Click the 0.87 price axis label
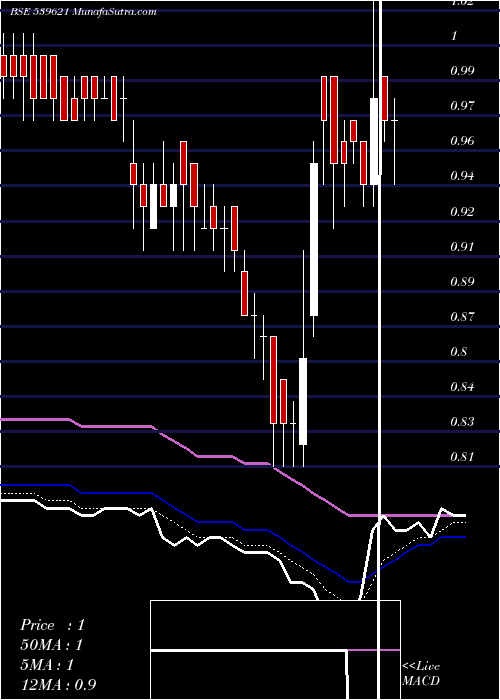Image resolution: width=500 pixels, height=700 pixels. tap(462, 317)
